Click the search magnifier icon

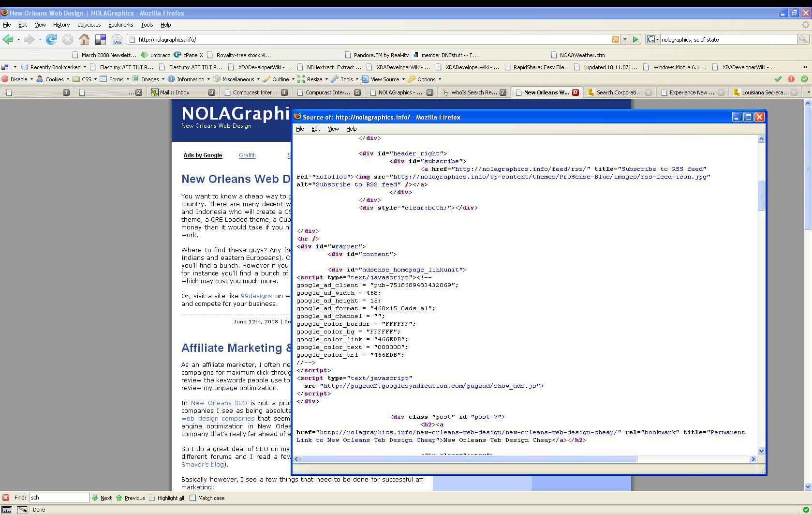pos(803,39)
